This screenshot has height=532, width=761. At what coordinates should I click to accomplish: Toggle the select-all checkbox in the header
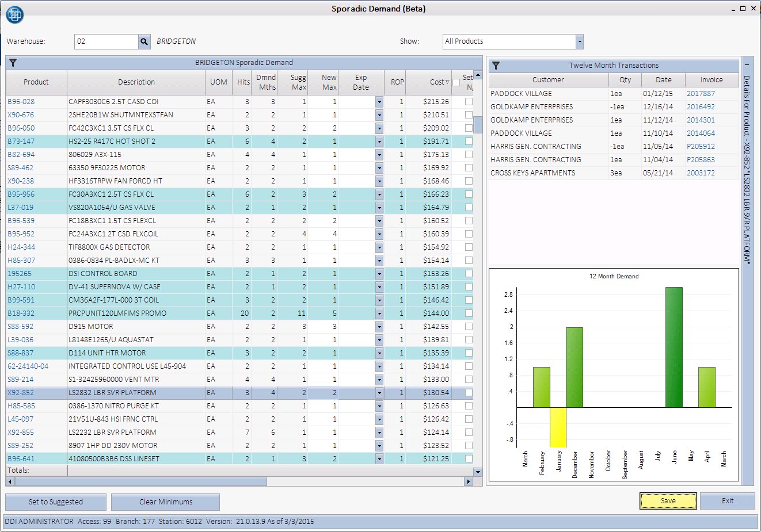tap(456, 82)
